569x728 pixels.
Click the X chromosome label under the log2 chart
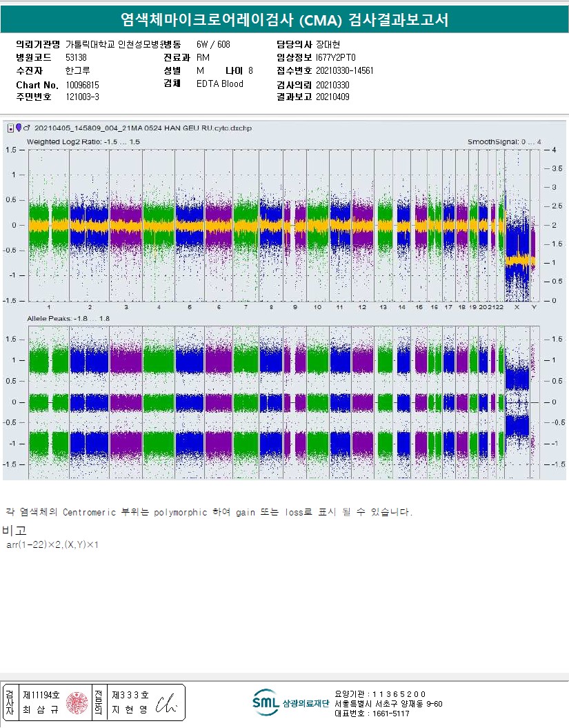tap(517, 307)
